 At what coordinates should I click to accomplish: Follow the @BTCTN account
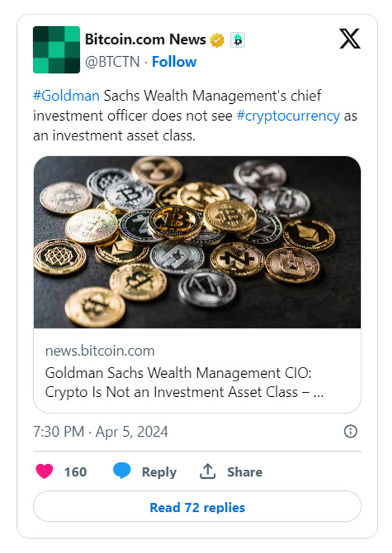pos(174,62)
